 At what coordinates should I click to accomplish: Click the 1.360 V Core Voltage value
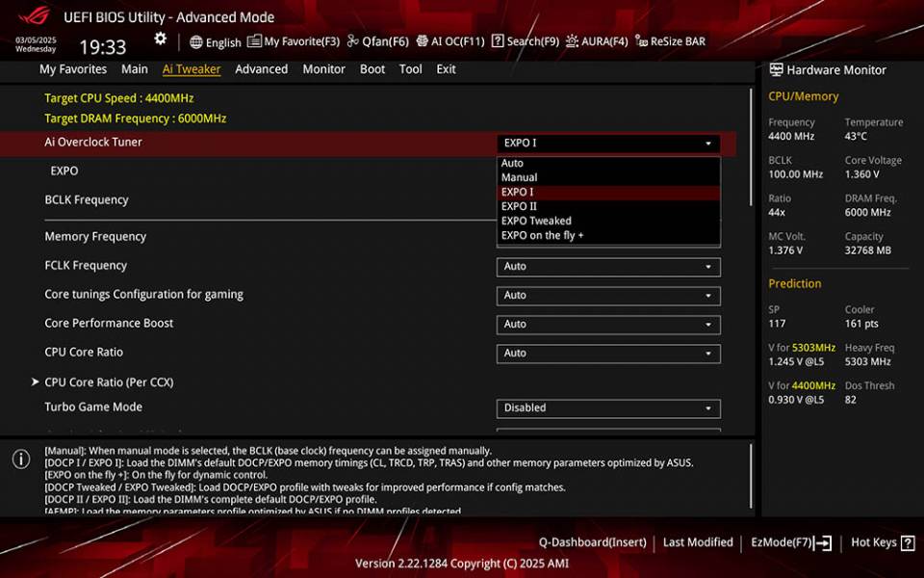861,174
